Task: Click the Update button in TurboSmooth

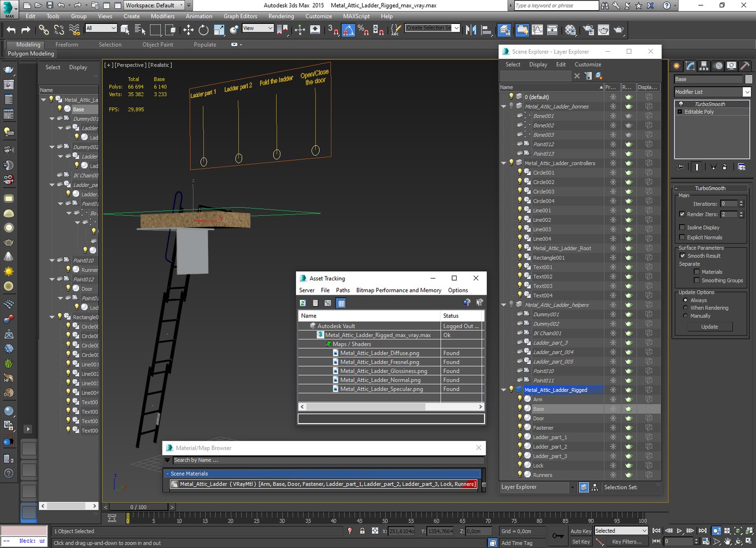Action: point(709,327)
